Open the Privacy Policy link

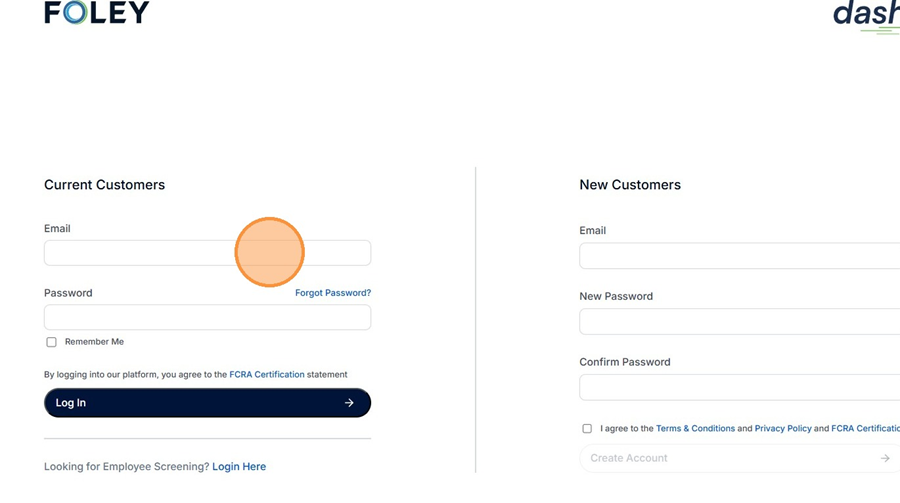(x=783, y=428)
